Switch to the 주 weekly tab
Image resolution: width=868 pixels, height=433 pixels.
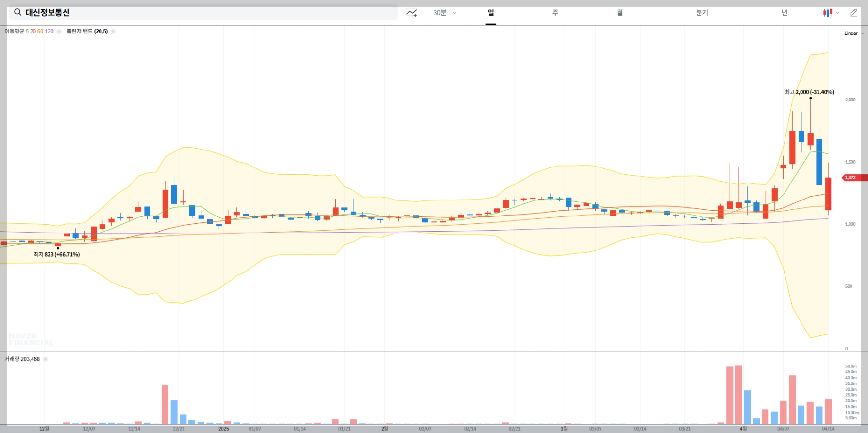555,13
